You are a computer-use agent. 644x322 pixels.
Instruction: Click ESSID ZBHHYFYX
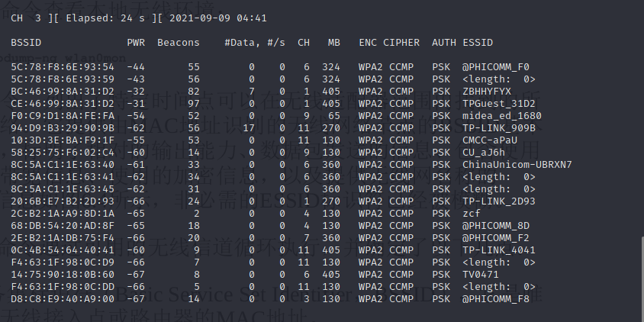point(487,92)
